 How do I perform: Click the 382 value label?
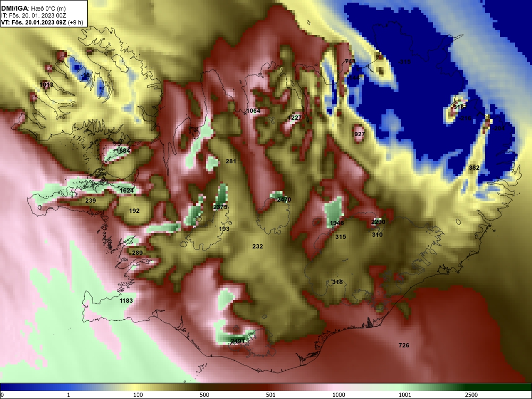click(x=474, y=168)
